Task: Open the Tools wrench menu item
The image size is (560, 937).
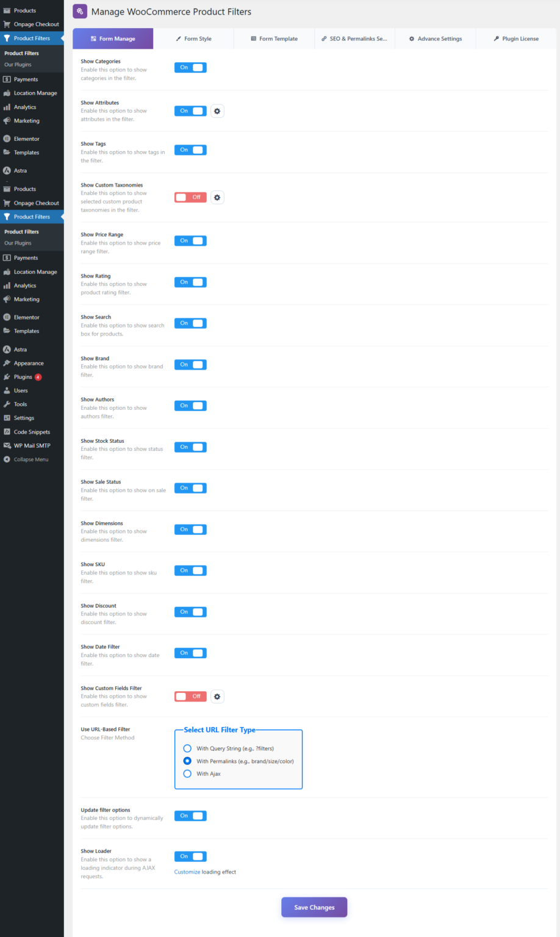Action: pos(20,404)
